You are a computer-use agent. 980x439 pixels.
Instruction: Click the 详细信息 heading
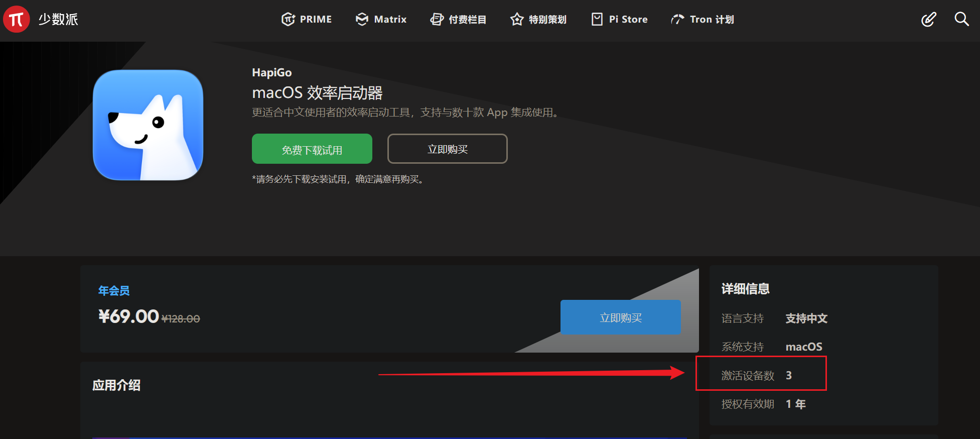(746, 289)
